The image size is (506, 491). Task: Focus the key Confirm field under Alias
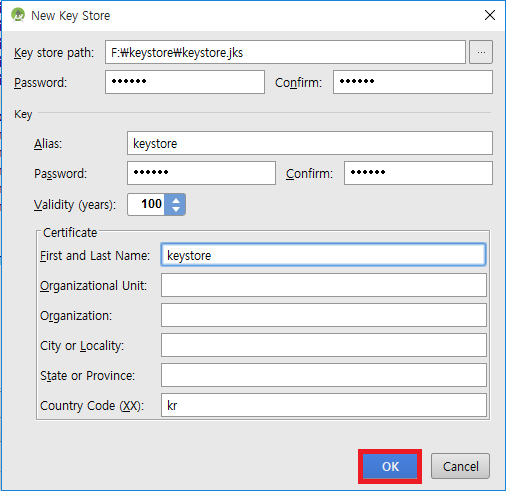click(x=418, y=173)
